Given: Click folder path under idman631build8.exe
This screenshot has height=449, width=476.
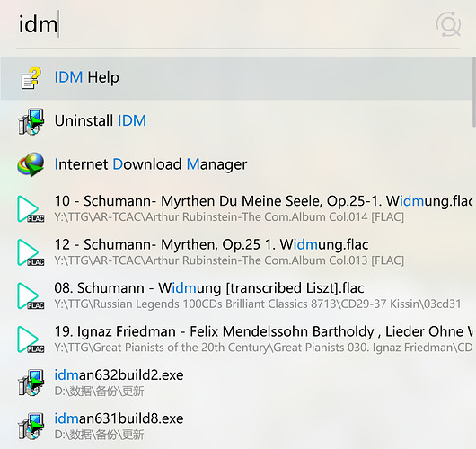Looking at the screenshot, I should coord(99,435).
